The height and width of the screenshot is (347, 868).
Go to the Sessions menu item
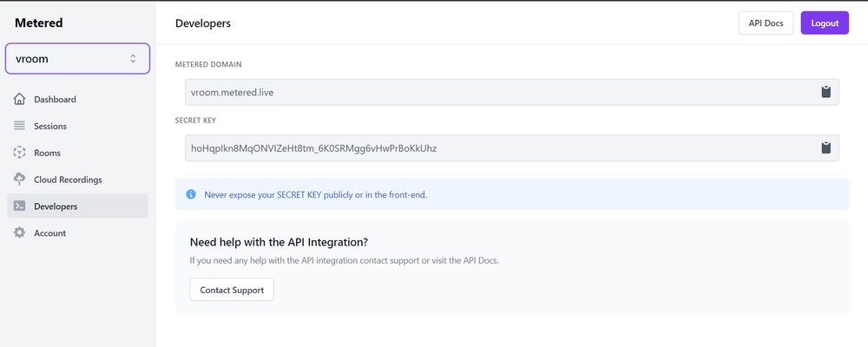coord(50,127)
